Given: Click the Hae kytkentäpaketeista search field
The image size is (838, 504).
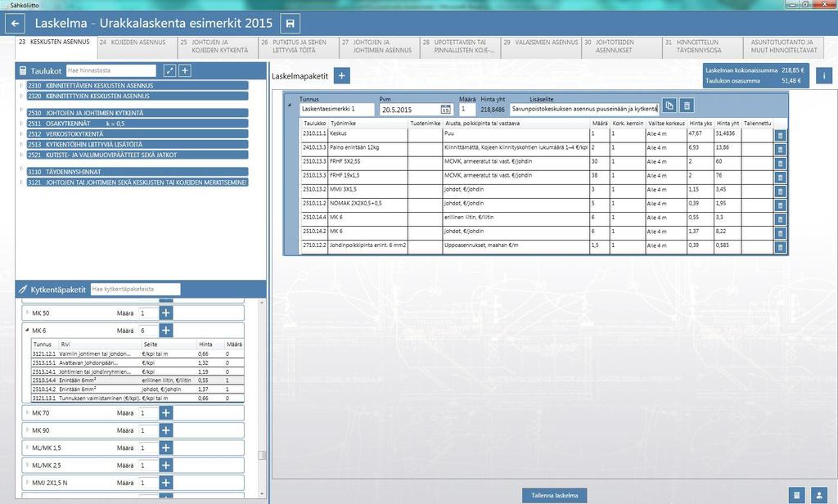Looking at the screenshot, I should tap(135, 289).
